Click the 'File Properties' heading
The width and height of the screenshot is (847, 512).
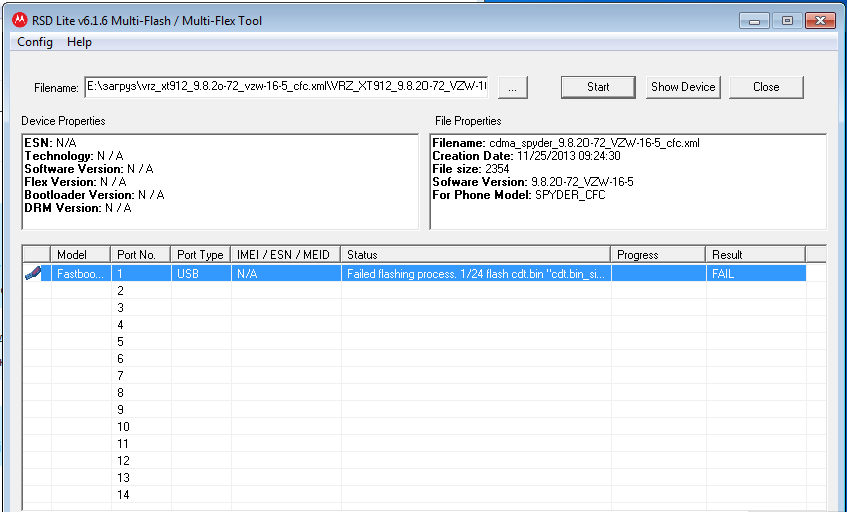468,121
